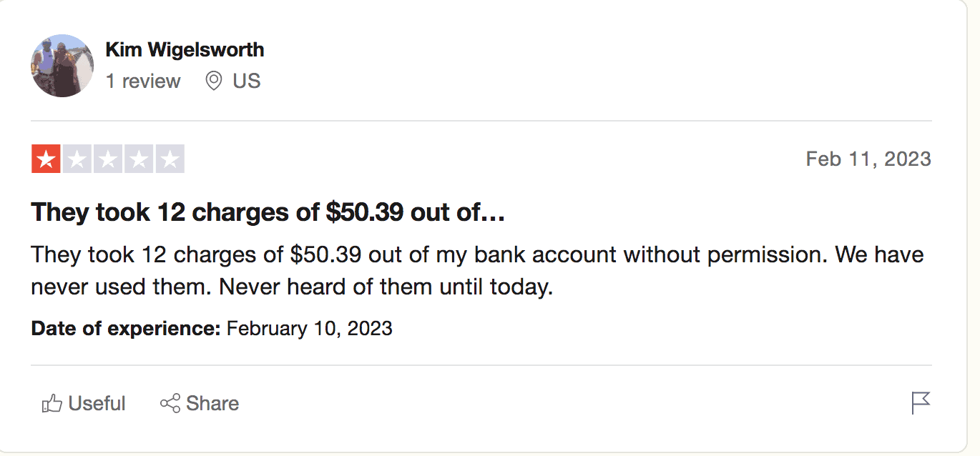The image size is (980, 456).
Task: Click the third gray rating star
Action: (108, 159)
